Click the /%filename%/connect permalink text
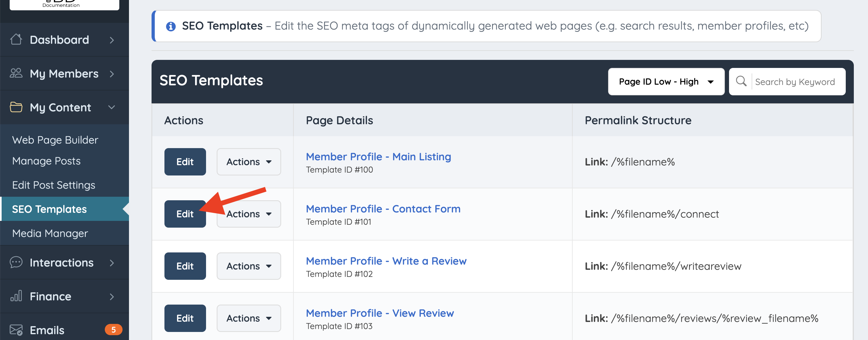The width and height of the screenshot is (868, 340). point(665,214)
